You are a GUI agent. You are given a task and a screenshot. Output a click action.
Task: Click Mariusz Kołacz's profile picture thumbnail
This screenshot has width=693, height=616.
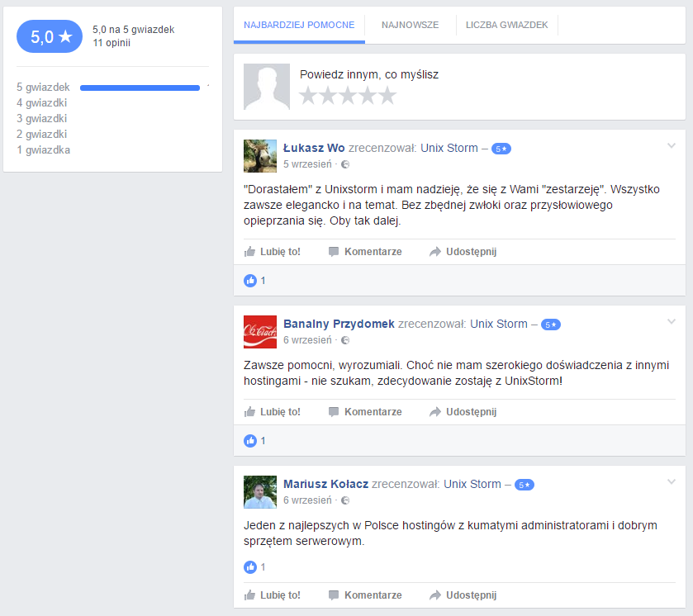260,492
